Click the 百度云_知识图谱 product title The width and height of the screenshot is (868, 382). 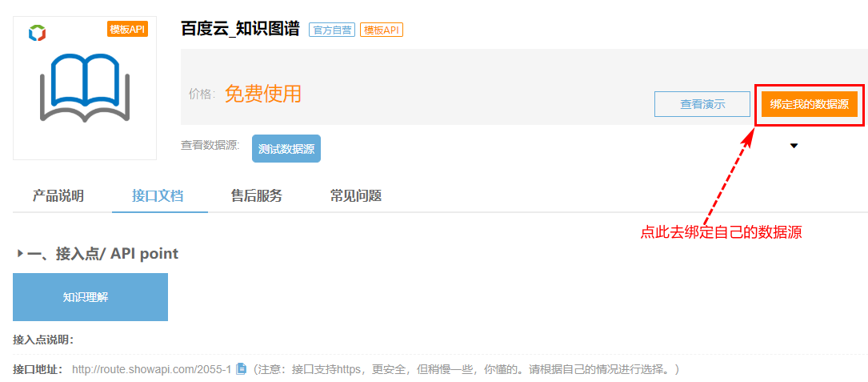240,30
